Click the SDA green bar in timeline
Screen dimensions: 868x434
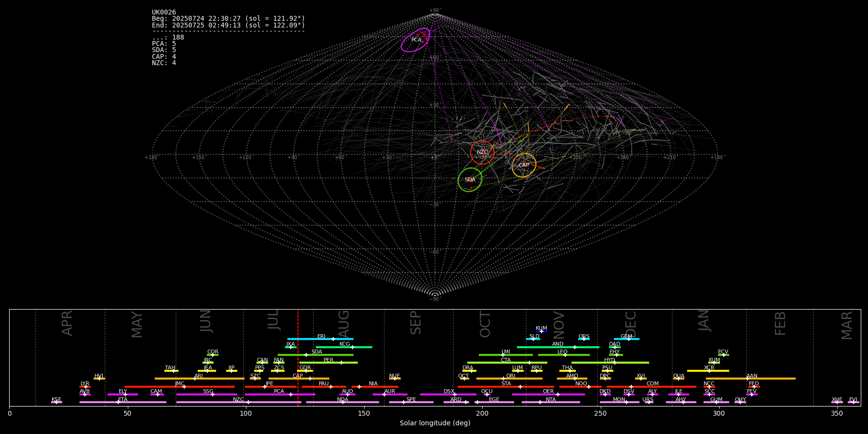pos(315,355)
